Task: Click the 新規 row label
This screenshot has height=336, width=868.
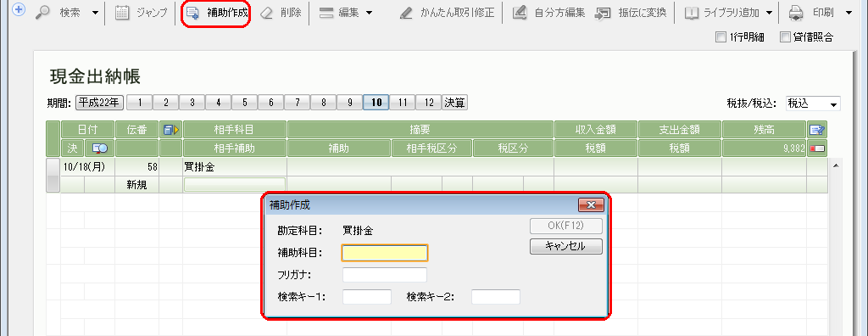Action: (136, 185)
